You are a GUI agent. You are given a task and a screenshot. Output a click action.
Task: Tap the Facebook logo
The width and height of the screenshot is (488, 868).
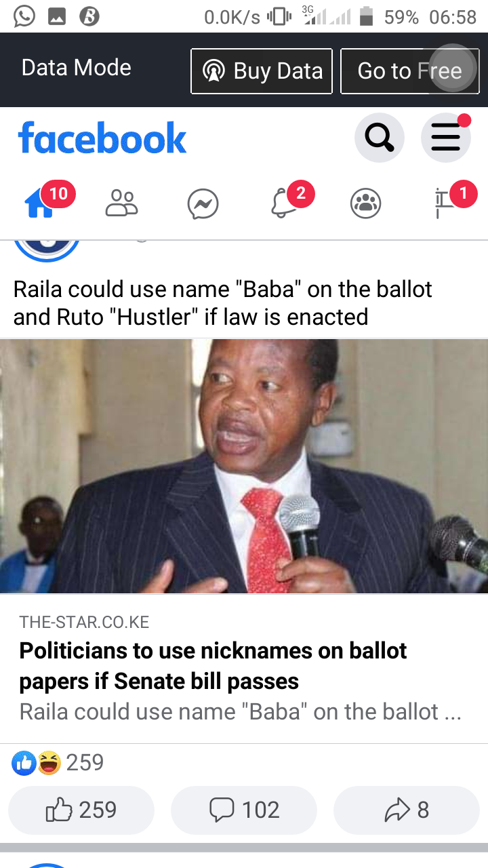click(x=102, y=138)
